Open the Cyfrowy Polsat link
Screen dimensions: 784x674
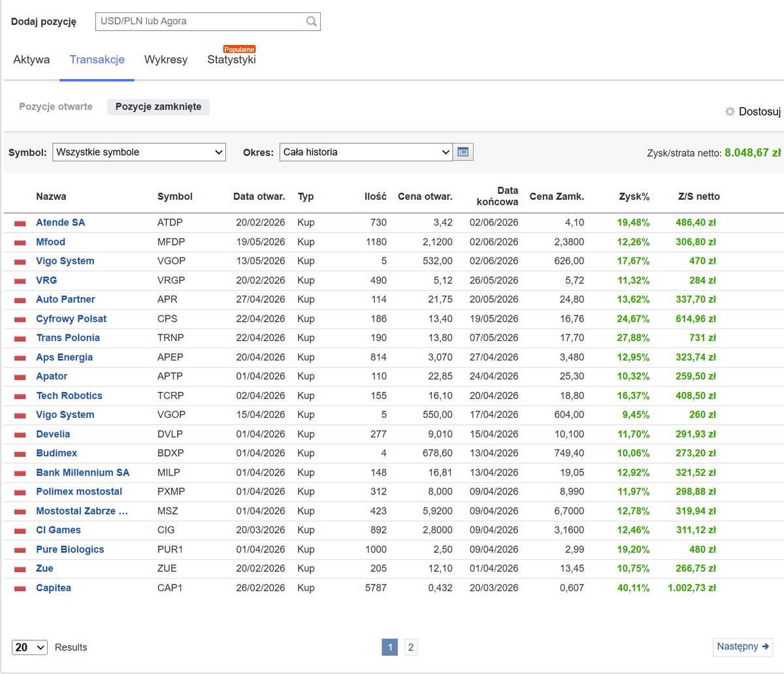(x=71, y=319)
